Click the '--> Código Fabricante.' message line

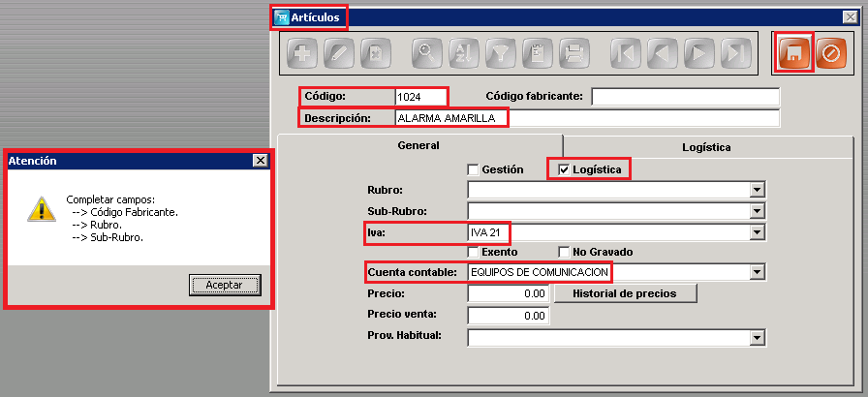(x=126, y=212)
